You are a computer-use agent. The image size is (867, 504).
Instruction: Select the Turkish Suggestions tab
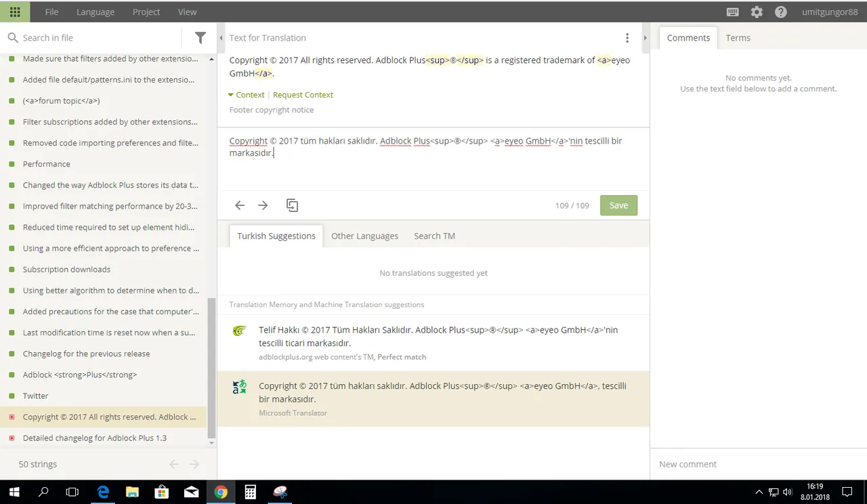276,236
